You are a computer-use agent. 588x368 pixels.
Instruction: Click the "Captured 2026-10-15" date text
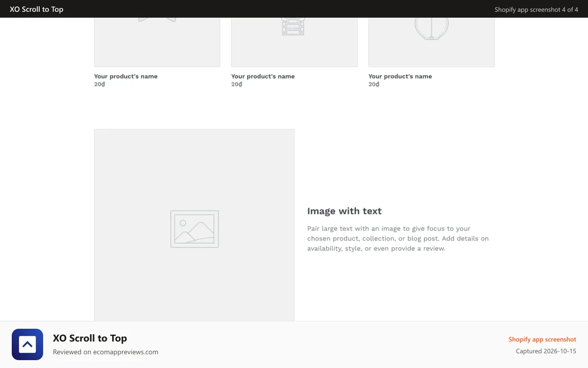[546, 351]
